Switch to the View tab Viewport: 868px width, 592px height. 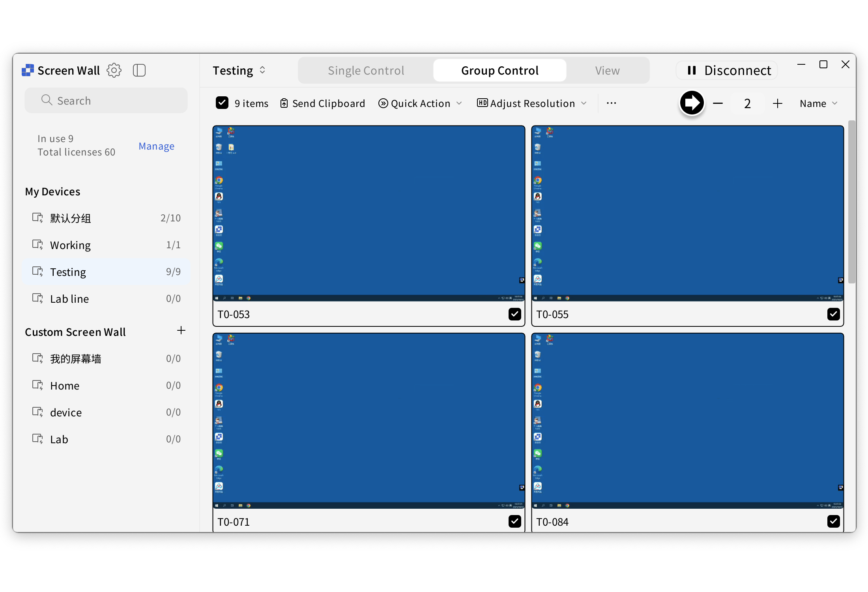click(607, 71)
